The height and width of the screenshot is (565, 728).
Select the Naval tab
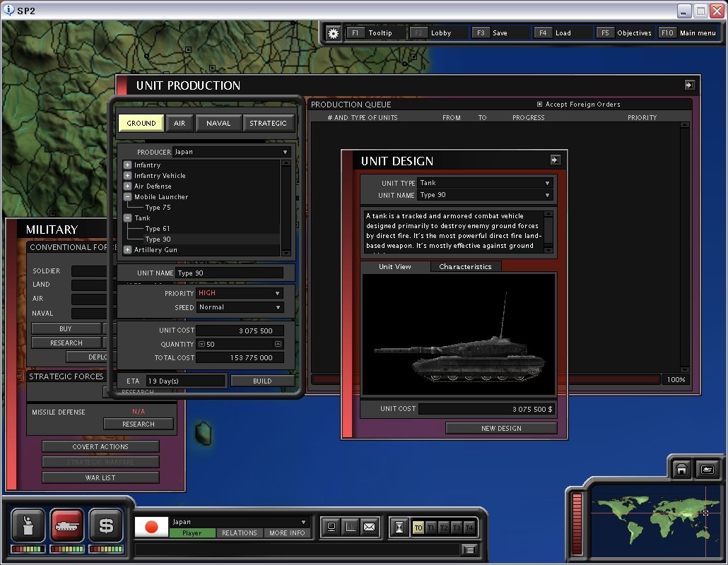tap(218, 124)
